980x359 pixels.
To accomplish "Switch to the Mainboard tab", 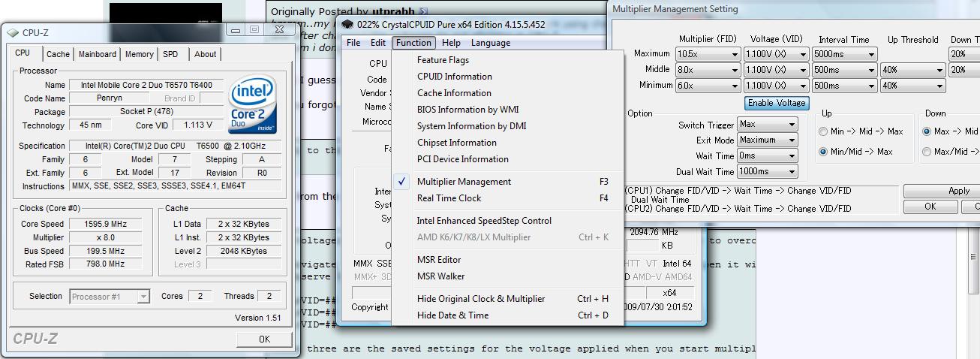I will pos(98,54).
